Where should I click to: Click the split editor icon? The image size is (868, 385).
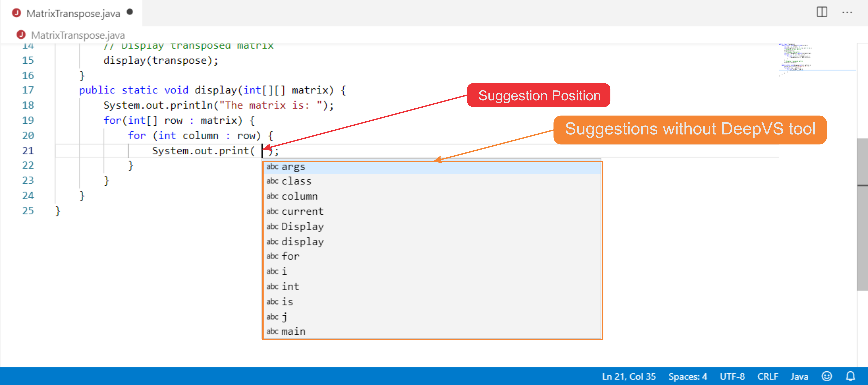(x=822, y=12)
